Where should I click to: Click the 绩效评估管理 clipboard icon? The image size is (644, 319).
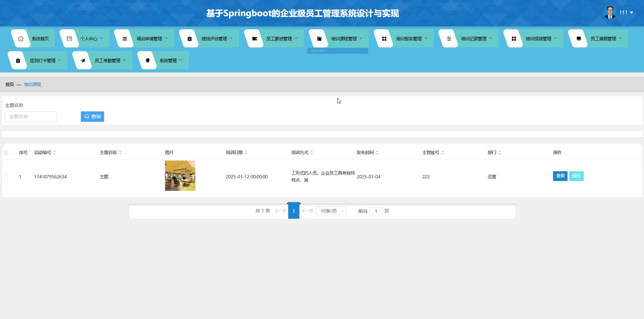pos(190,39)
